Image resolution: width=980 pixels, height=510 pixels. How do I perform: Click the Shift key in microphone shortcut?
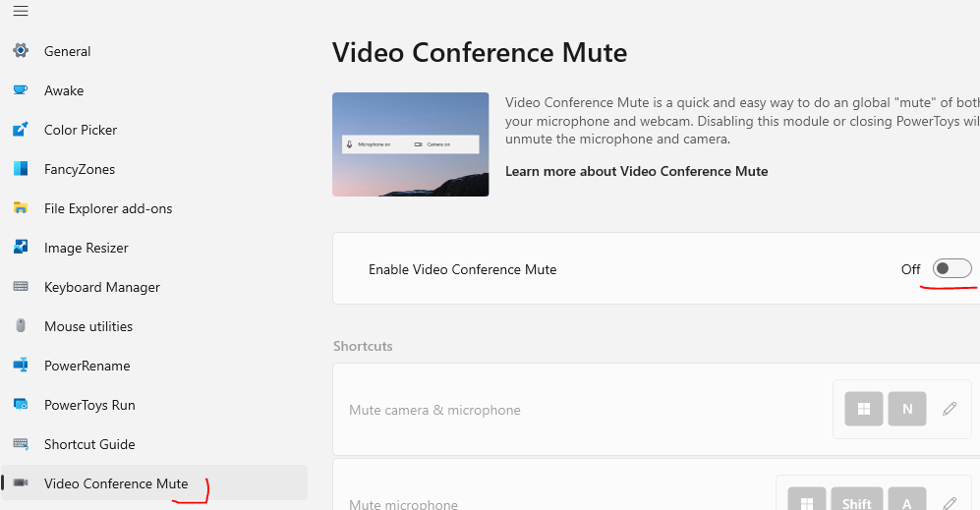(856, 502)
